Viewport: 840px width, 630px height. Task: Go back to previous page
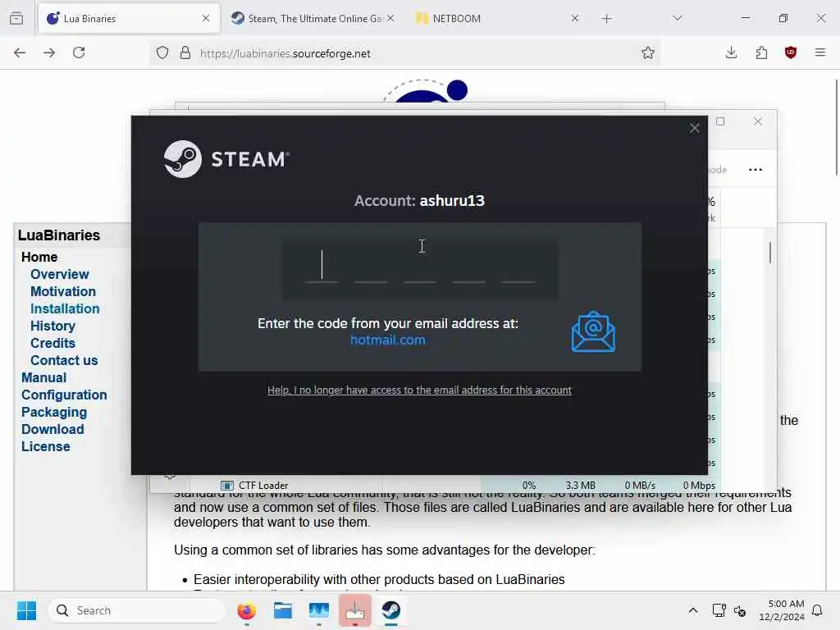click(x=20, y=52)
